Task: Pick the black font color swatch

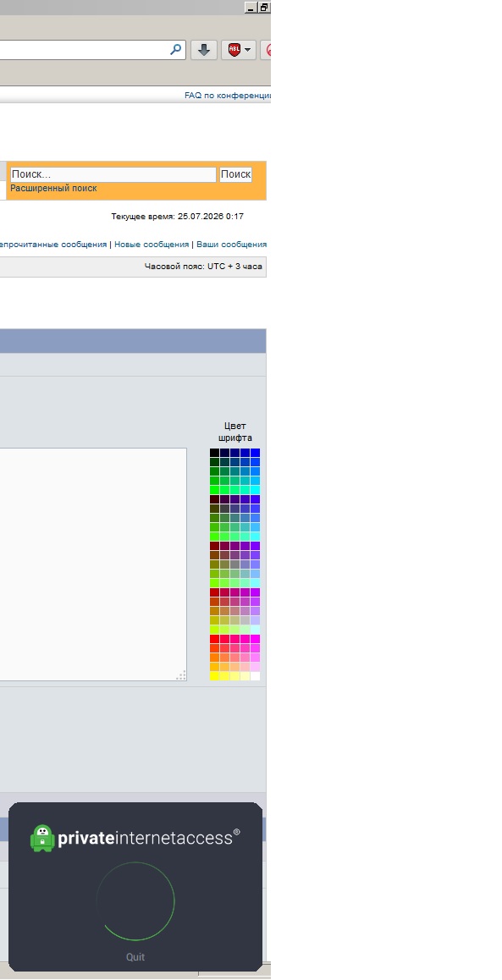Action: 214,453
